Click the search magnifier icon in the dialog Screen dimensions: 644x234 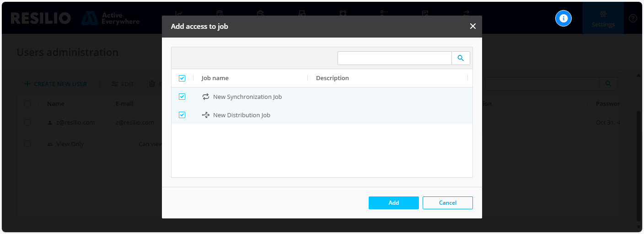click(461, 58)
